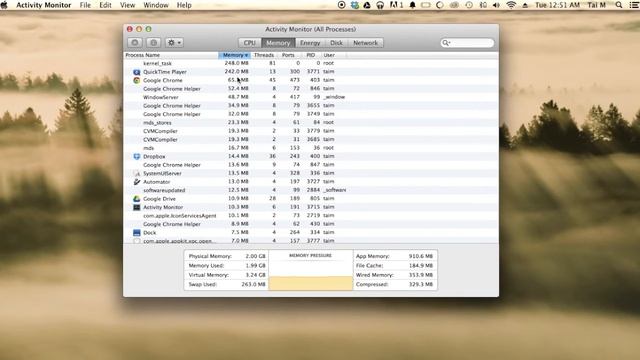The height and width of the screenshot is (360, 640).
Task: Click the Wi-Fi status icon
Action: click(x=511, y=5)
